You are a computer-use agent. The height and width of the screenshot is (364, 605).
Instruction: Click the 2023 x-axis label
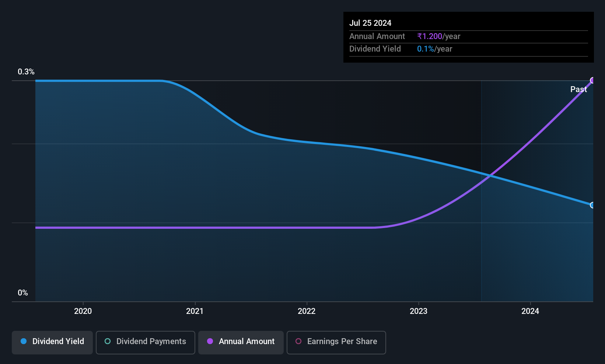419,311
